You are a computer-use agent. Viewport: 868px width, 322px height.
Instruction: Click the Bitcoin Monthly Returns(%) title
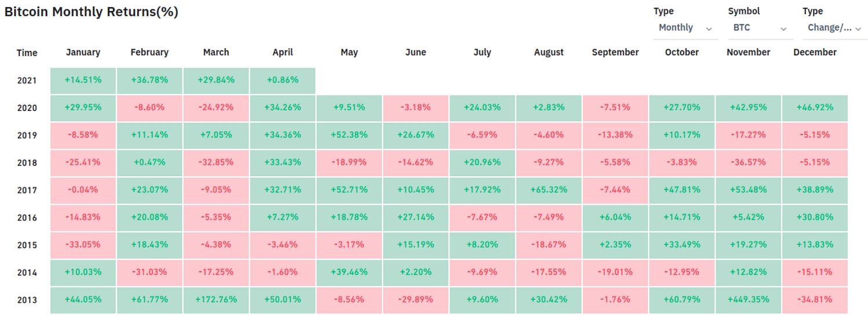coord(92,12)
